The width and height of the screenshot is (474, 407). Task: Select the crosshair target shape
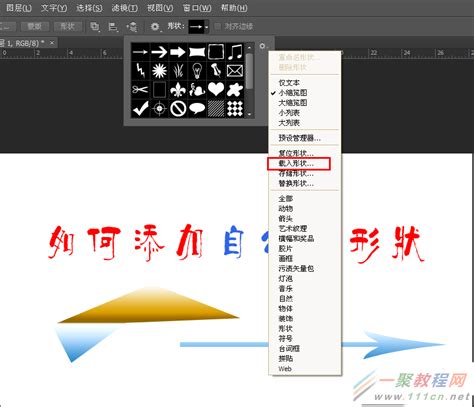coord(159,109)
